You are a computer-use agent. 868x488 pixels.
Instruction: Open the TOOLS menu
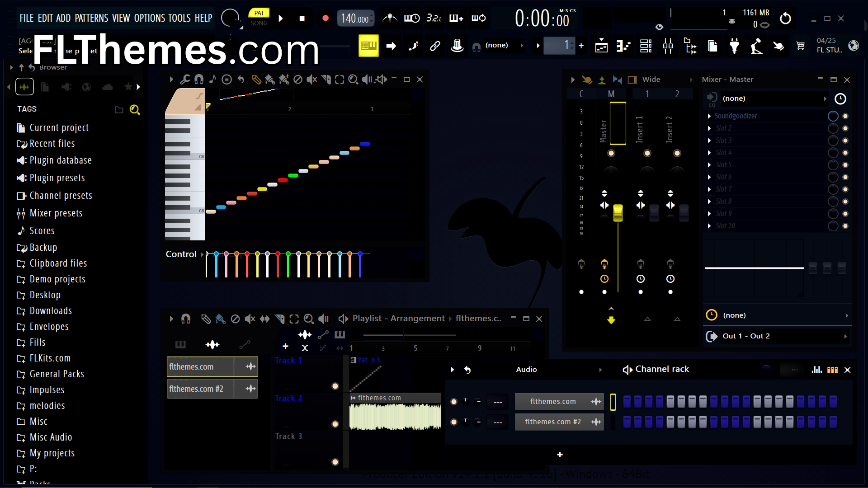click(179, 18)
